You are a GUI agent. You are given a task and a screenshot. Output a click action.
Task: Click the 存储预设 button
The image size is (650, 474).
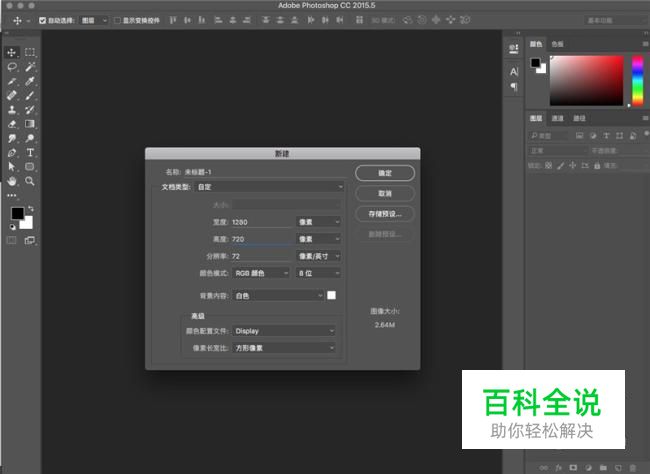coord(384,213)
